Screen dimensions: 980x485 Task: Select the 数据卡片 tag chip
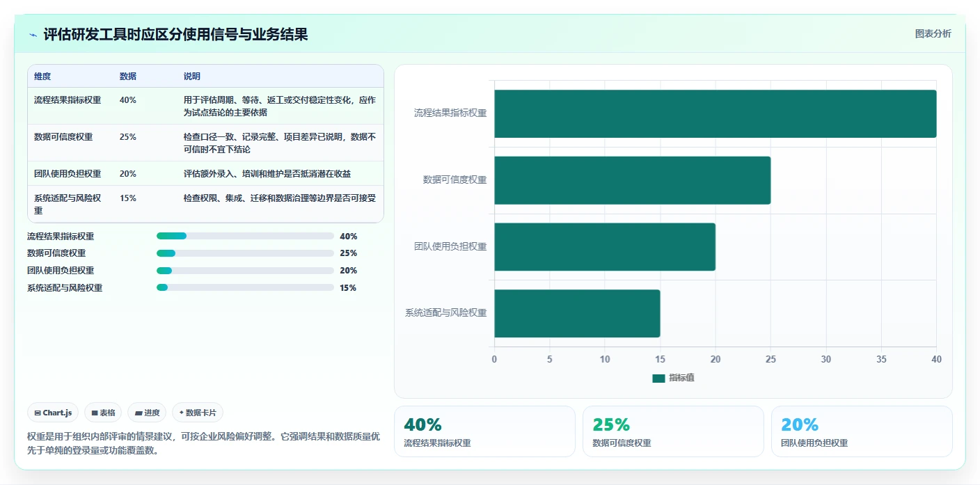pos(198,413)
